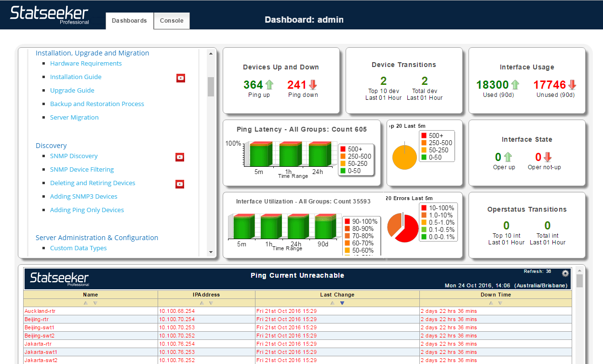This screenshot has width=603, height=364.
Task: Open settings gear in Ping Current Unreachable panel
Action: (565, 273)
